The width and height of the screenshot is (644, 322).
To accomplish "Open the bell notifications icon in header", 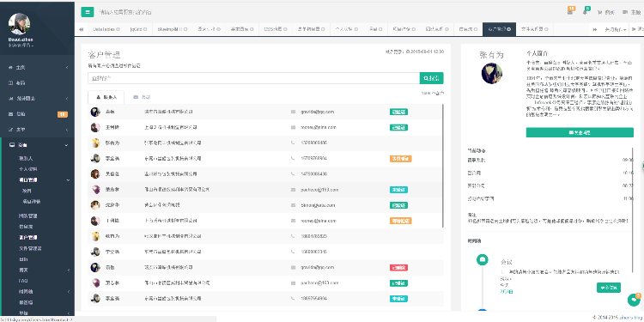I will point(585,12).
